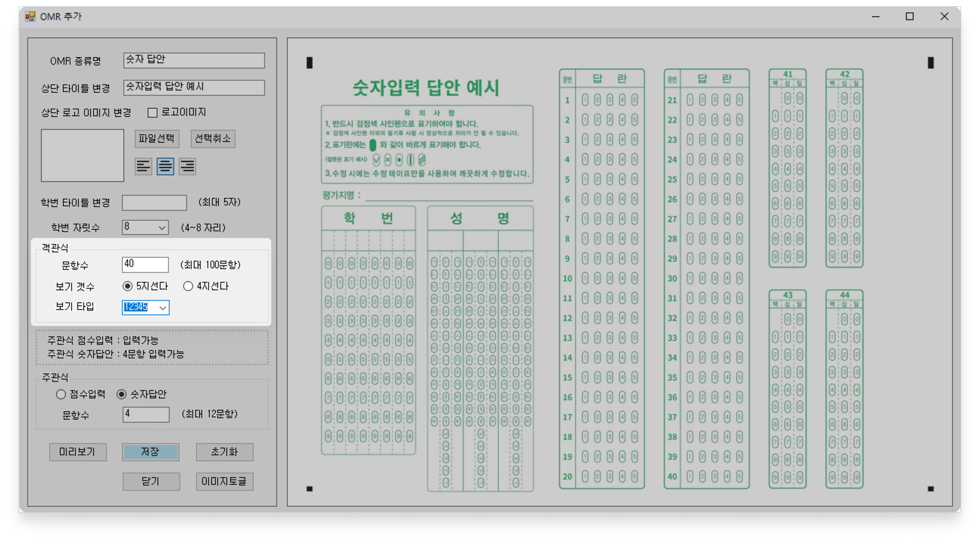980x544 pixels.
Task: Click the OMR 종류명 text field
Action: [194, 60]
